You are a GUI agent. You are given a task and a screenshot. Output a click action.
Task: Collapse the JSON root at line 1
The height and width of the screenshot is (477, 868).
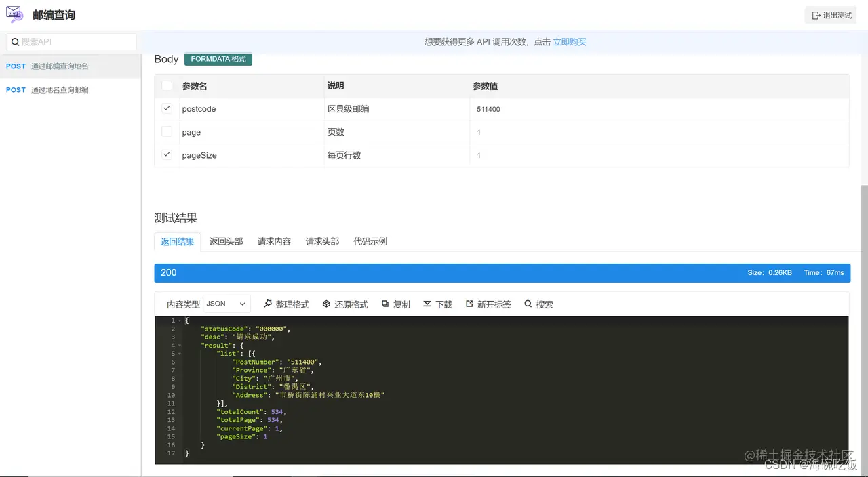(180, 320)
